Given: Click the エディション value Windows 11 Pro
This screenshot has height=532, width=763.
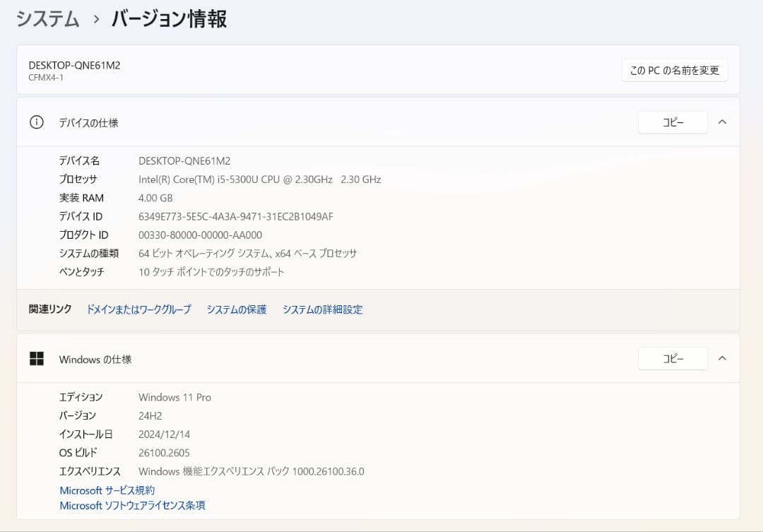Looking at the screenshot, I should [x=174, y=397].
